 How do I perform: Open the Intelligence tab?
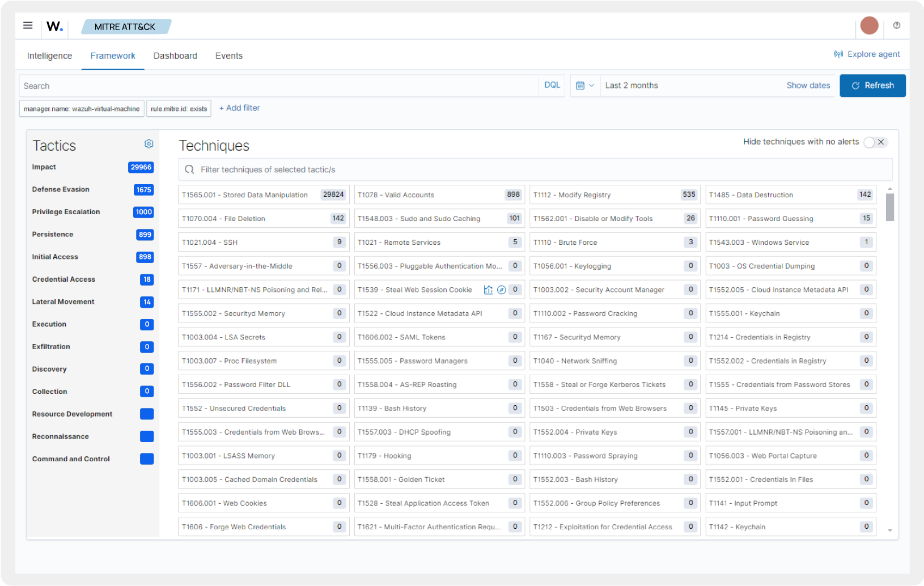(49, 56)
